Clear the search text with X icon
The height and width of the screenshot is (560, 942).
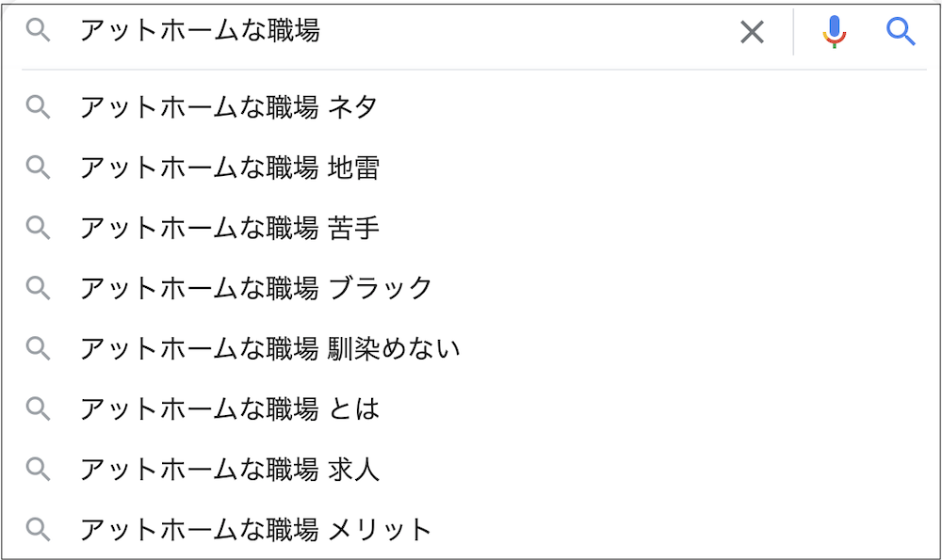click(752, 32)
